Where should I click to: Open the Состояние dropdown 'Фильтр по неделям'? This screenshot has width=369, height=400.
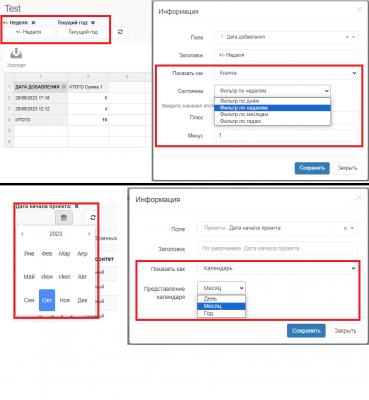click(x=272, y=91)
